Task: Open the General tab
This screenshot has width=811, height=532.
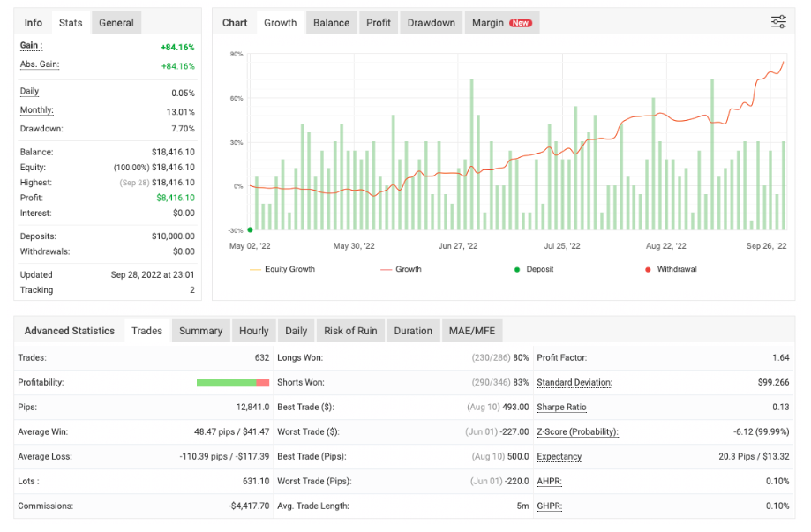Action: (x=116, y=23)
